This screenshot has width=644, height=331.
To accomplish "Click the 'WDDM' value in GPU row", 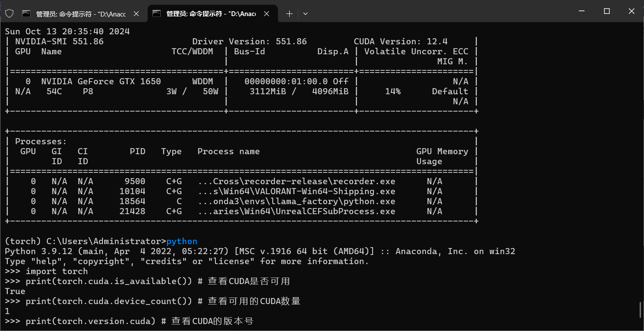I will click(203, 81).
